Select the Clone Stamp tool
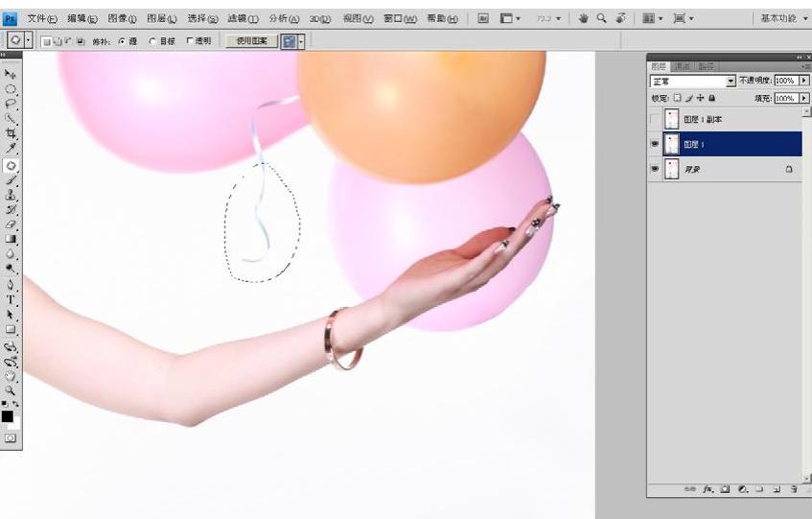The height and width of the screenshot is (519, 812). [x=10, y=196]
